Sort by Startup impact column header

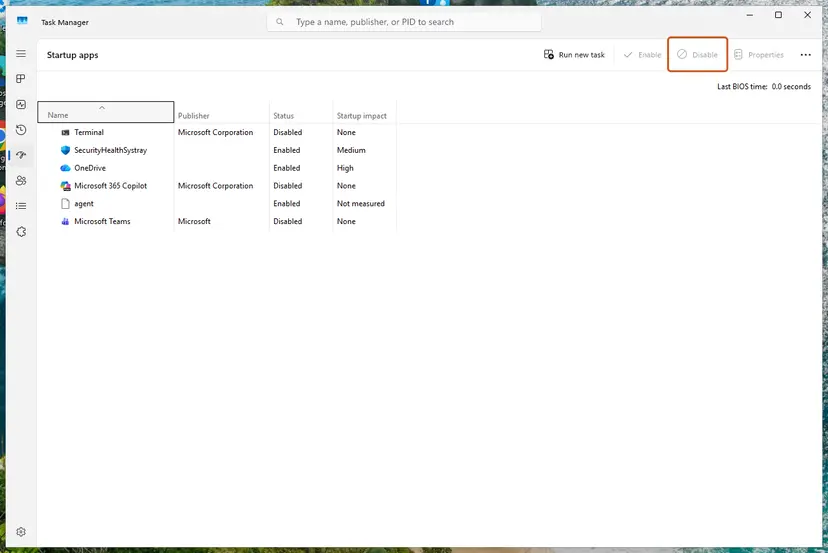[x=364, y=115]
